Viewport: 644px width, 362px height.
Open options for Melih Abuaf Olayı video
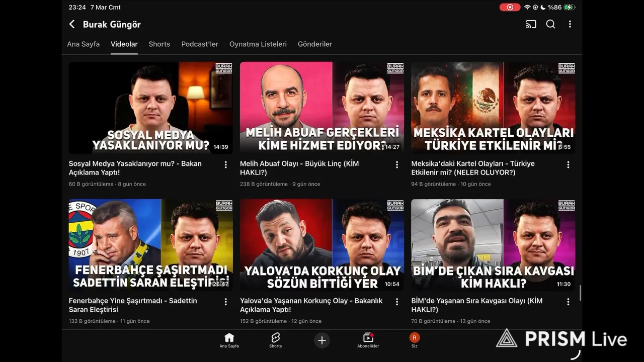pyautogui.click(x=396, y=165)
